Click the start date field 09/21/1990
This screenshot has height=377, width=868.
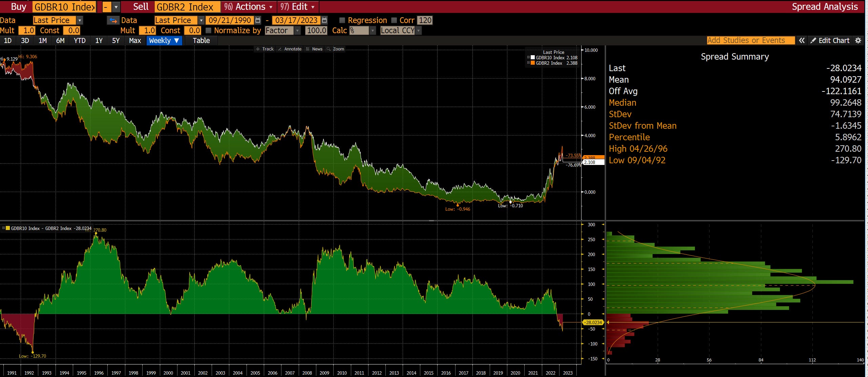(x=230, y=20)
